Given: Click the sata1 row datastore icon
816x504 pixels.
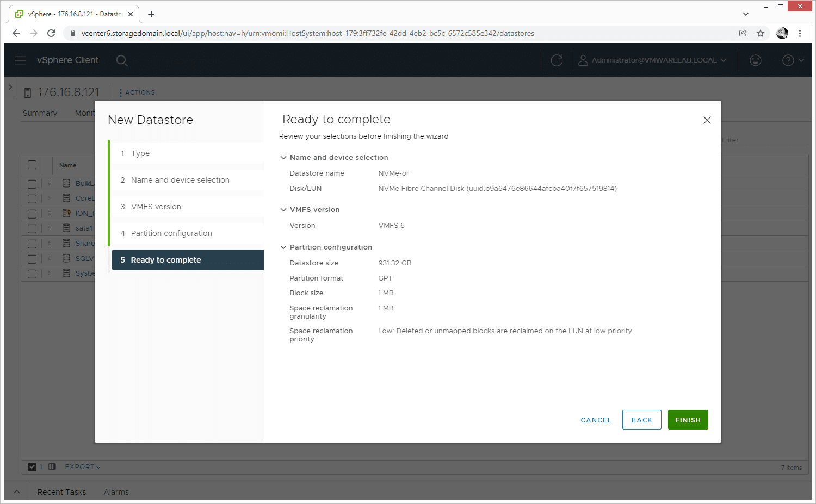Looking at the screenshot, I should (x=66, y=228).
